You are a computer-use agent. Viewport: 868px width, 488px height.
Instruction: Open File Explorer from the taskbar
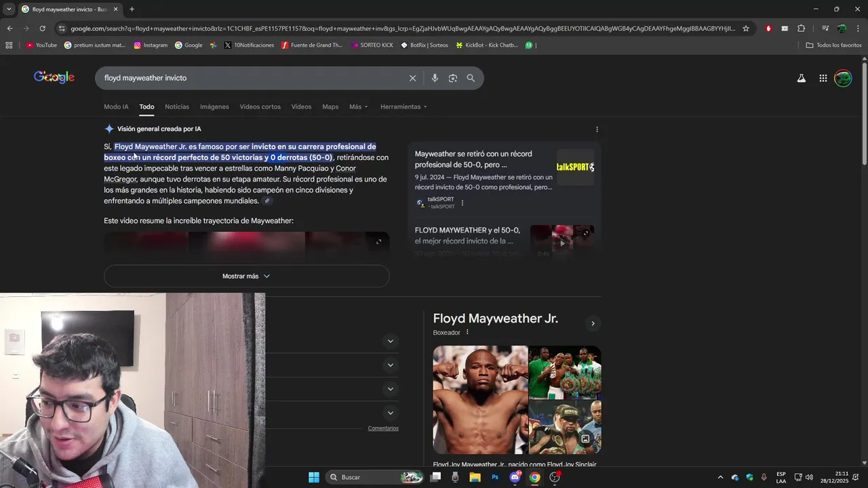[x=475, y=477]
